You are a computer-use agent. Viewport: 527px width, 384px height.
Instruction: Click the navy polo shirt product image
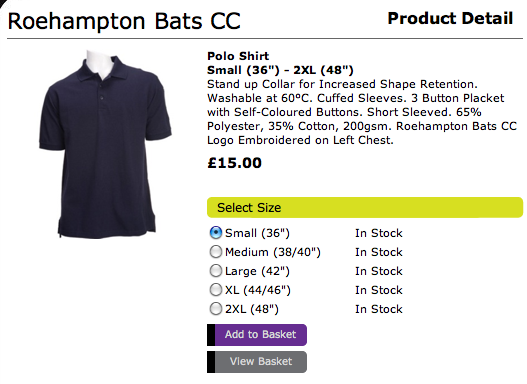tap(105, 144)
